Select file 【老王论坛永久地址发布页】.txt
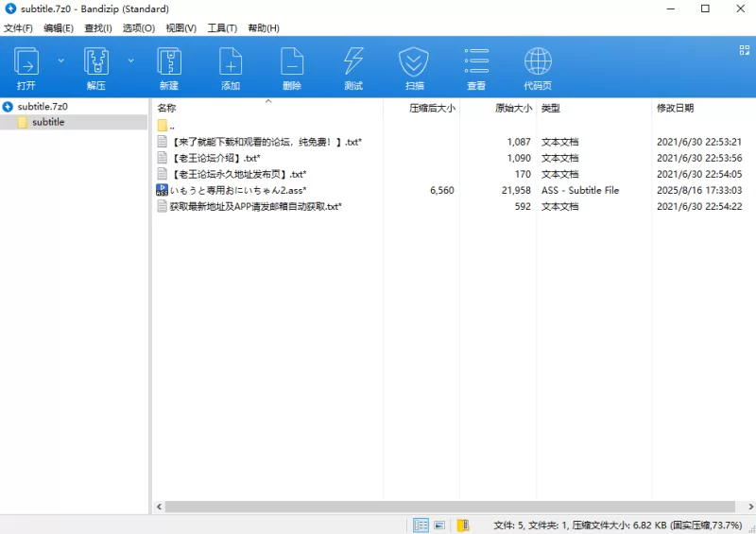The width and height of the screenshot is (756, 534). coord(238,174)
